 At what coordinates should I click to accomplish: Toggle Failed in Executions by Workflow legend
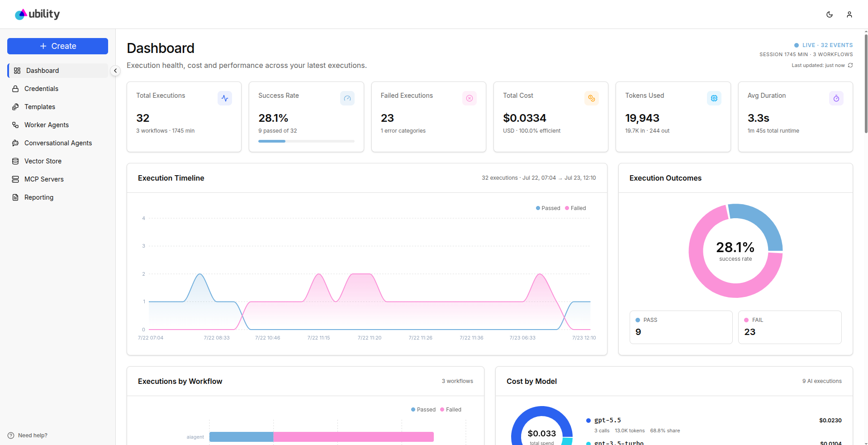click(451, 410)
